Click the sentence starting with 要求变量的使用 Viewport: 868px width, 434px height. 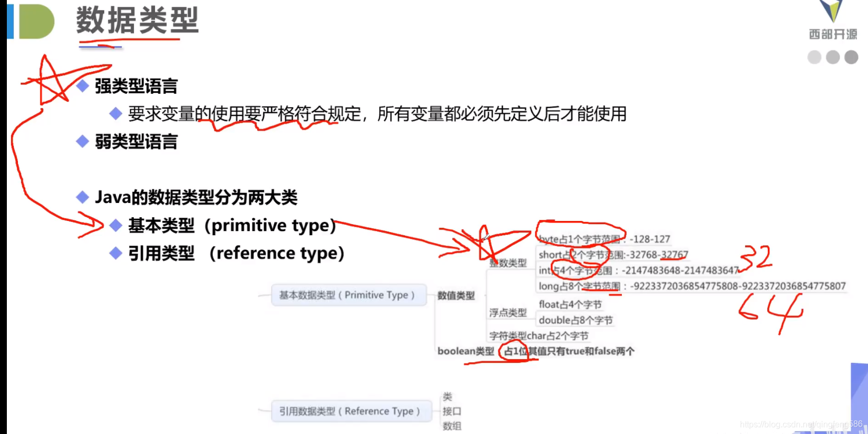(x=377, y=113)
